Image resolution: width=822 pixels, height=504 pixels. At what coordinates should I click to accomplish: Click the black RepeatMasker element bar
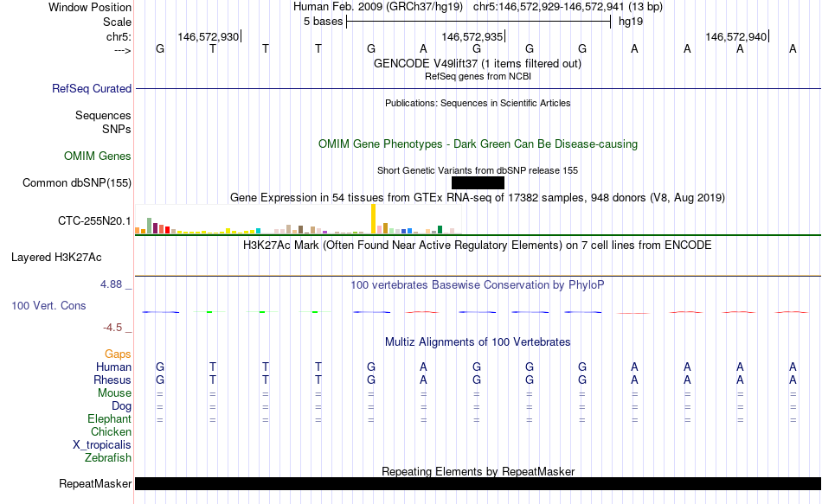point(478,483)
